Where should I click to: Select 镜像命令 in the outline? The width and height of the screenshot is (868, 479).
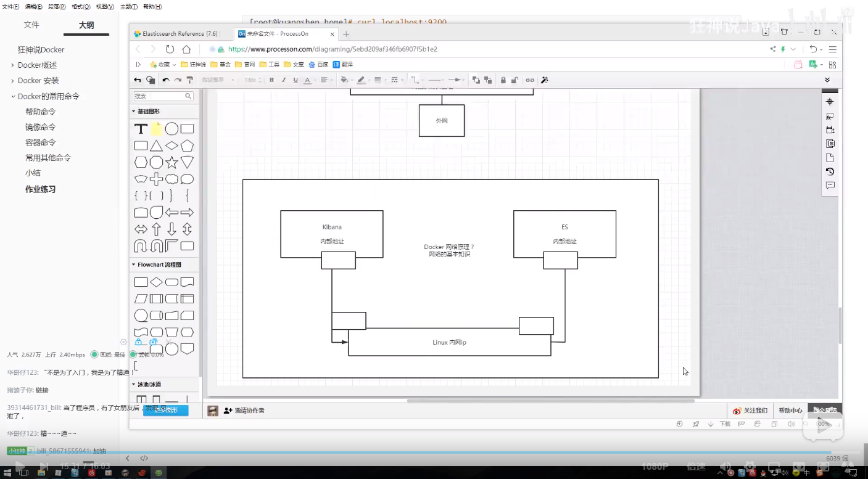(41, 127)
